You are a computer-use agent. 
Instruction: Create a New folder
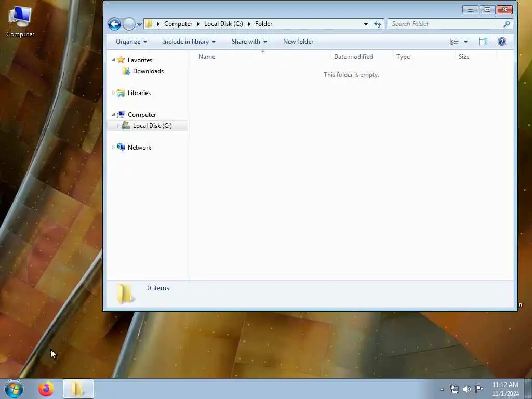click(x=298, y=42)
